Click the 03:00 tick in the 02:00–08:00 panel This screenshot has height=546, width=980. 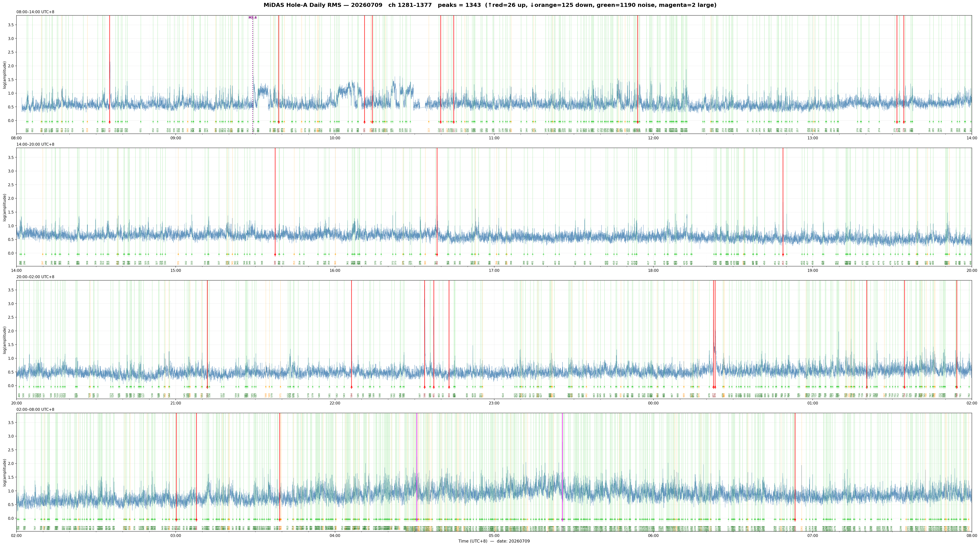click(x=176, y=536)
